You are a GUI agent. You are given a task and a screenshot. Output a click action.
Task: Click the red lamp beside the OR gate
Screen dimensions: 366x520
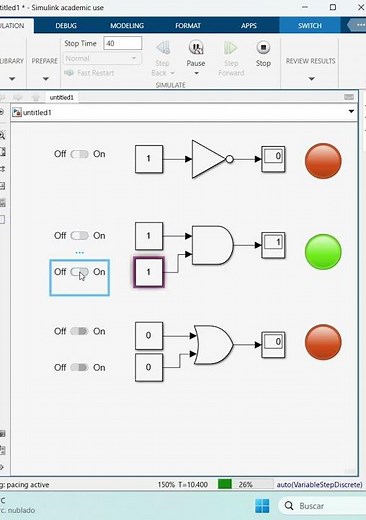coord(323,342)
